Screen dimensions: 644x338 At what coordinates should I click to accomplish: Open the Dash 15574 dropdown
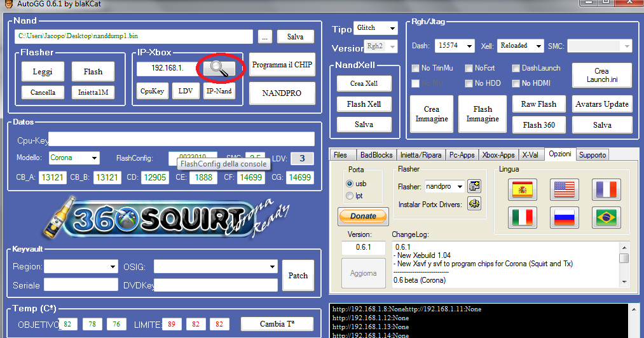[455, 46]
